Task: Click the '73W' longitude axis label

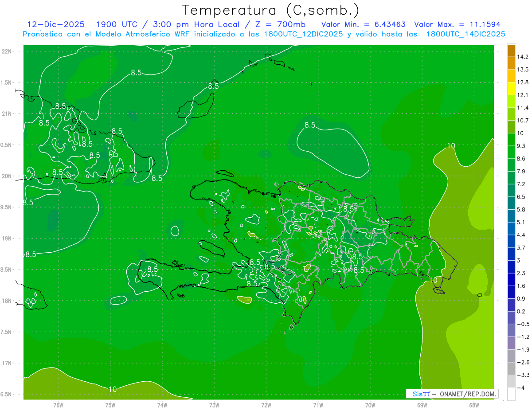Action: pyautogui.click(x=214, y=405)
